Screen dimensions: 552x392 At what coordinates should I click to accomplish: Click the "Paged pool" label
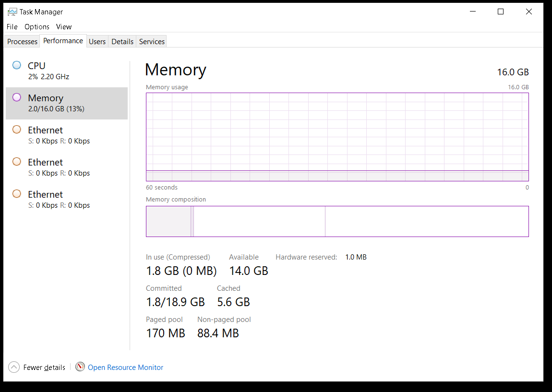(x=165, y=320)
